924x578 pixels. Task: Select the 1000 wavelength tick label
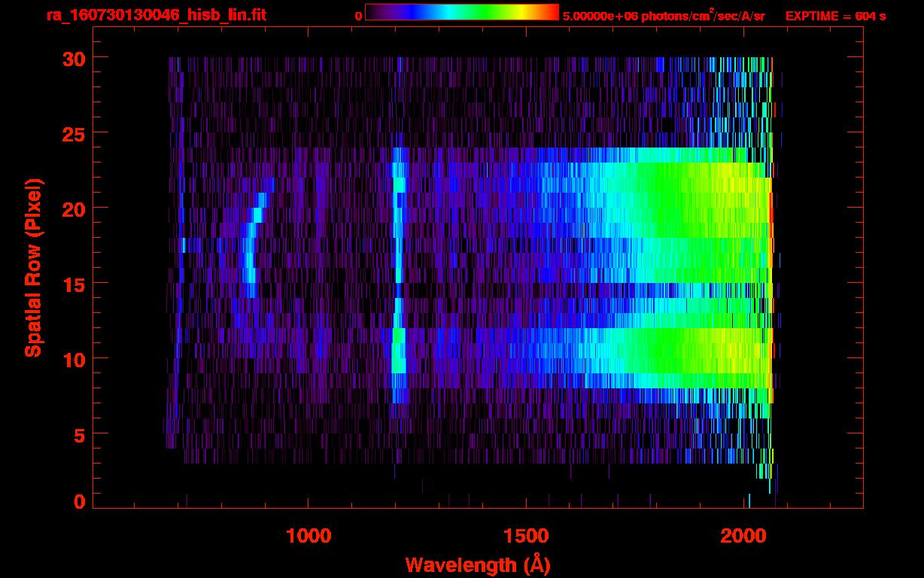tap(309, 535)
